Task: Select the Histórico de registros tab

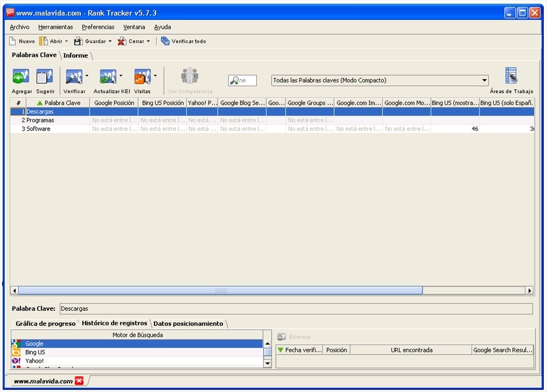Action: tap(114, 324)
